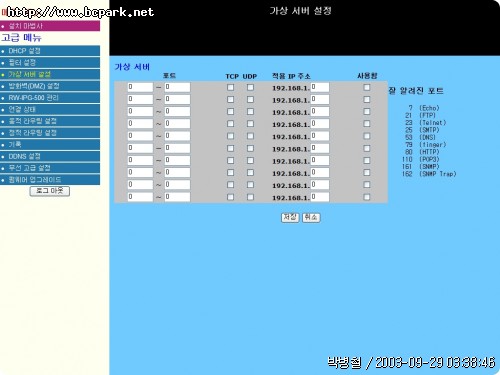Check UDP box in seventh row
Image resolution: width=500 pixels, height=375 pixels.
tap(250, 160)
